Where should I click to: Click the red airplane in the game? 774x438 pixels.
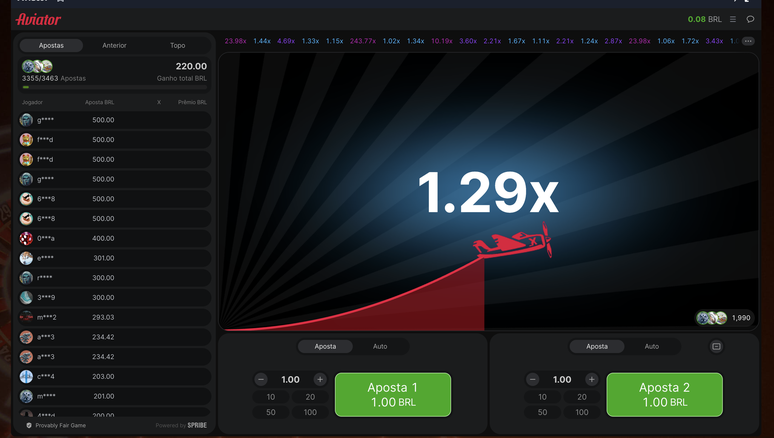[513, 241]
